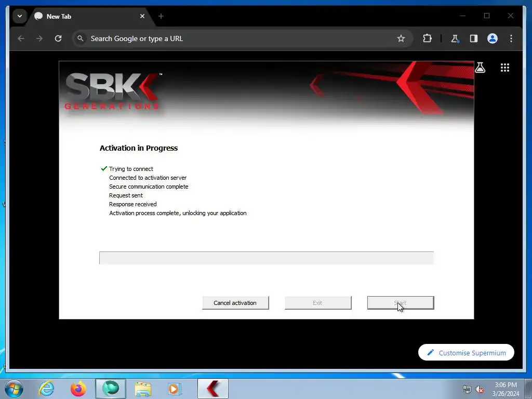Click the Start button in activation dialog
Screen dimensions: 532x399
401,303
